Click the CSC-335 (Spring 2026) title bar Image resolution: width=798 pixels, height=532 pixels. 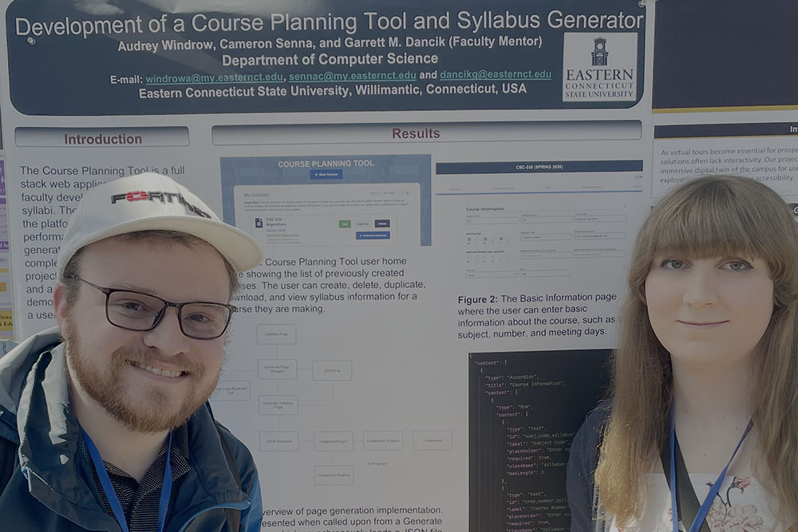point(539,167)
